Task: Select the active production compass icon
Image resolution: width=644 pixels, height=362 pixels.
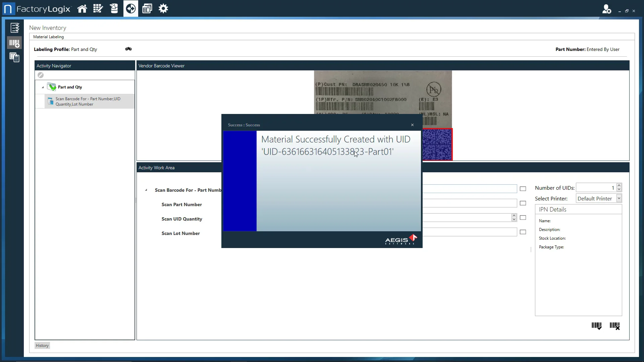Action: tap(131, 9)
